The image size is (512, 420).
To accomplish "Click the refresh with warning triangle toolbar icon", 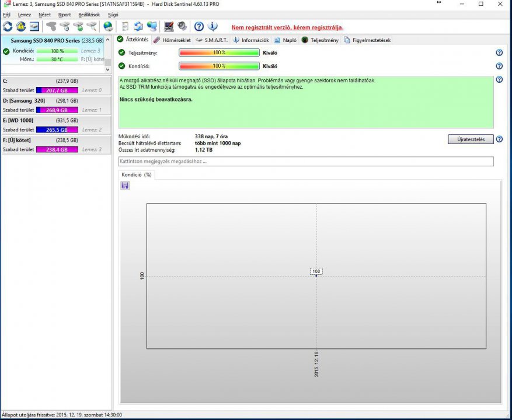I will click(x=21, y=26).
